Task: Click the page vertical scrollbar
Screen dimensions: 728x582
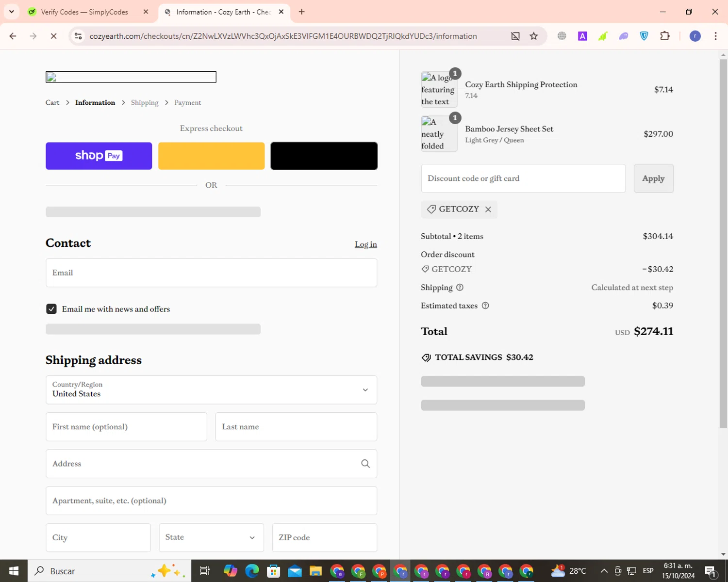Action: (723, 244)
